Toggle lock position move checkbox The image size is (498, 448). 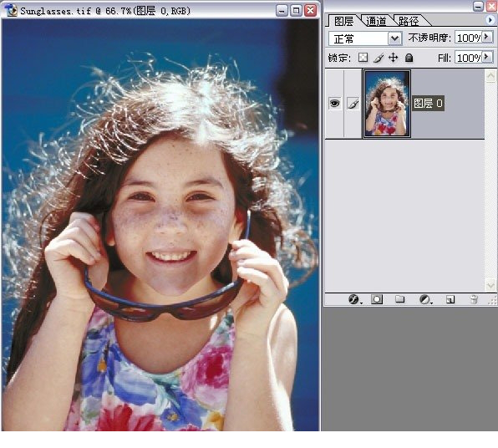pyautogui.click(x=394, y=58)
